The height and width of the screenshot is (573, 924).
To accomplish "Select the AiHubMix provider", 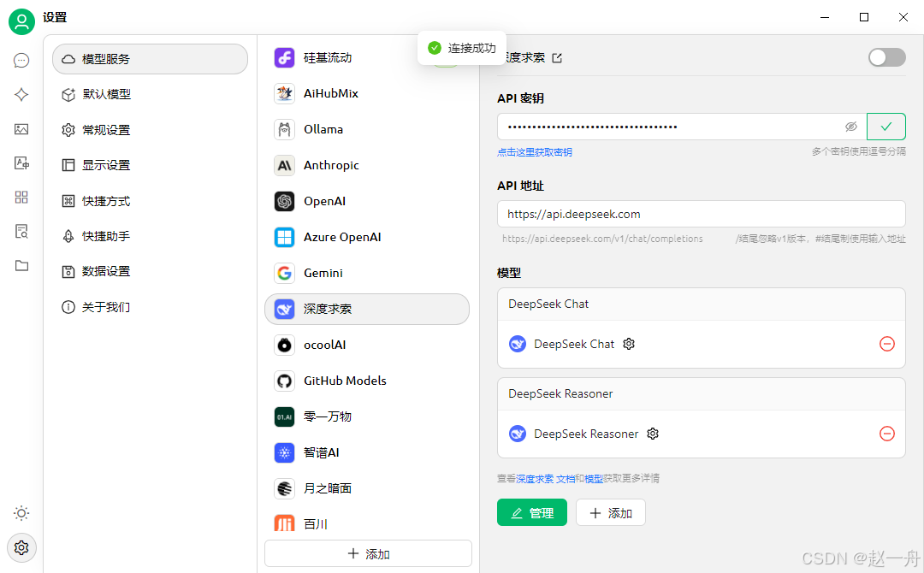I will coord(366,93).
